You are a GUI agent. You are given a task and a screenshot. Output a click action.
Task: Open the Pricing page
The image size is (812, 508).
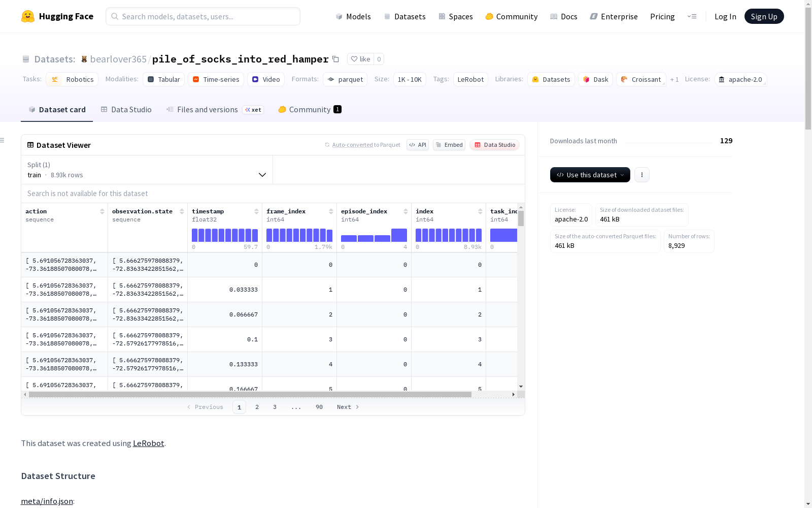click(662, 16)
